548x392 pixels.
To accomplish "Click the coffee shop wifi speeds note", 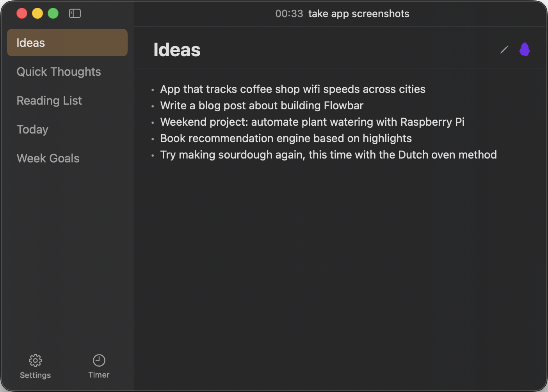I will [x=293, y=89].
